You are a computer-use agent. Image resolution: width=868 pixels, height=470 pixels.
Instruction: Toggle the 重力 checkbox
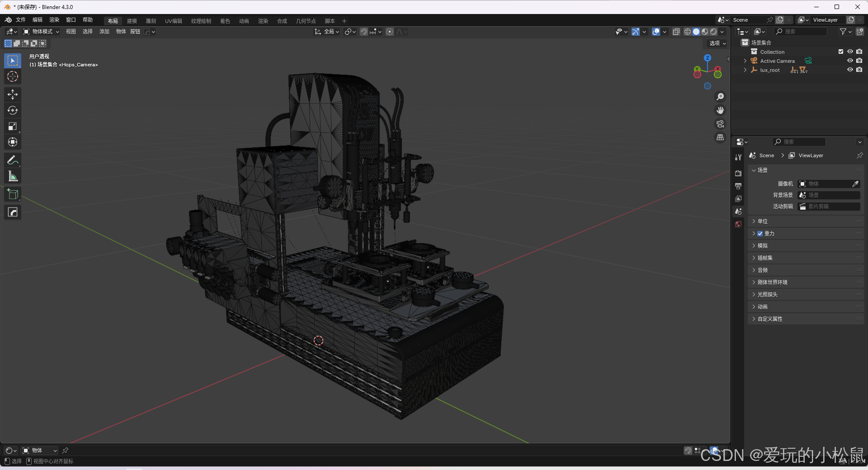(x=760, y=234)
